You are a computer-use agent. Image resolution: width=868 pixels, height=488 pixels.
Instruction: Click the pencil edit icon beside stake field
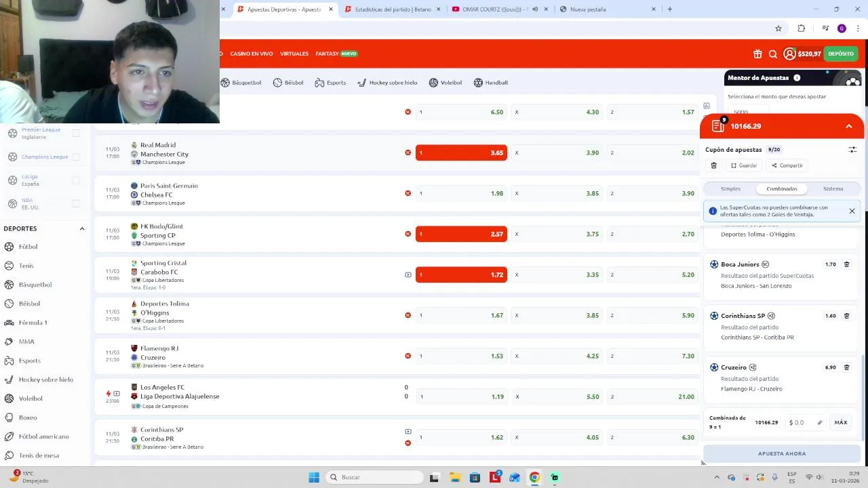point(820,422)
